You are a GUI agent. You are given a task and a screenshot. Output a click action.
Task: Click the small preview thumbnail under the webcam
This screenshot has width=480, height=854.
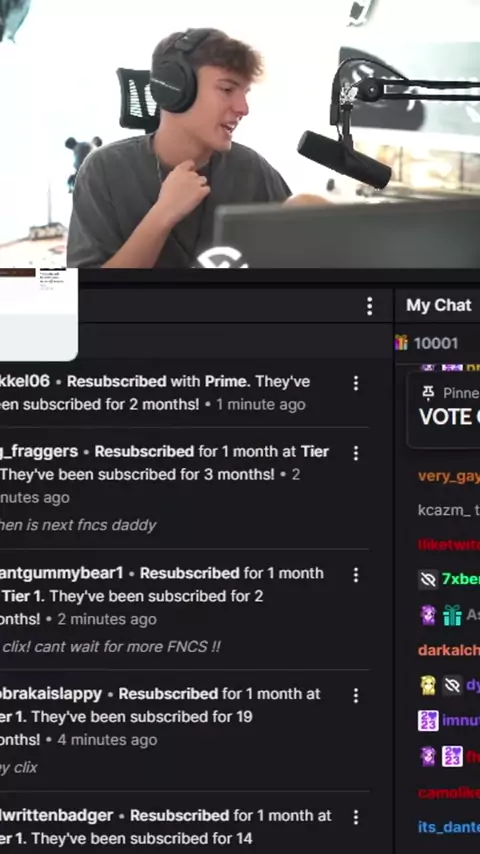pos(39,314)
